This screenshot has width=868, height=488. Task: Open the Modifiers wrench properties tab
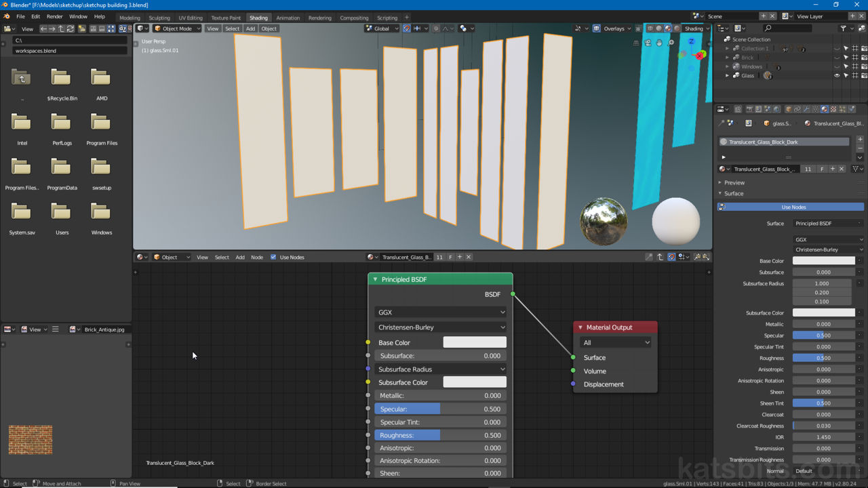pyautogui.click(x=806, y=109)
